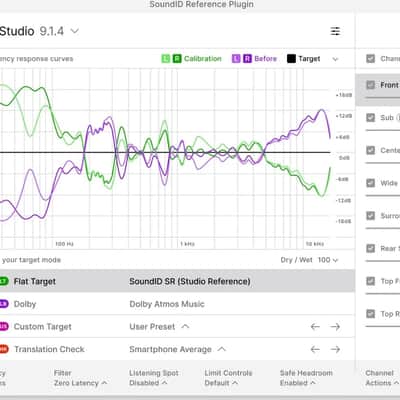Toggle the Surround channel checkbox

point(370,216)
